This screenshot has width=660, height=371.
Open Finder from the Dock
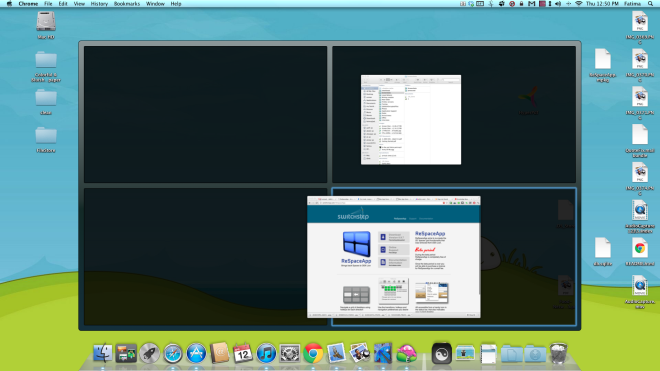point(102,353)
